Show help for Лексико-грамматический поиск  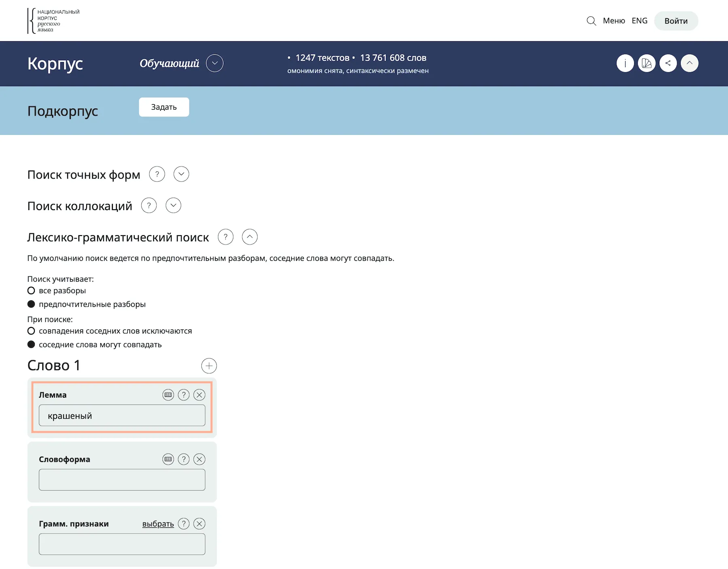(226, 237)
